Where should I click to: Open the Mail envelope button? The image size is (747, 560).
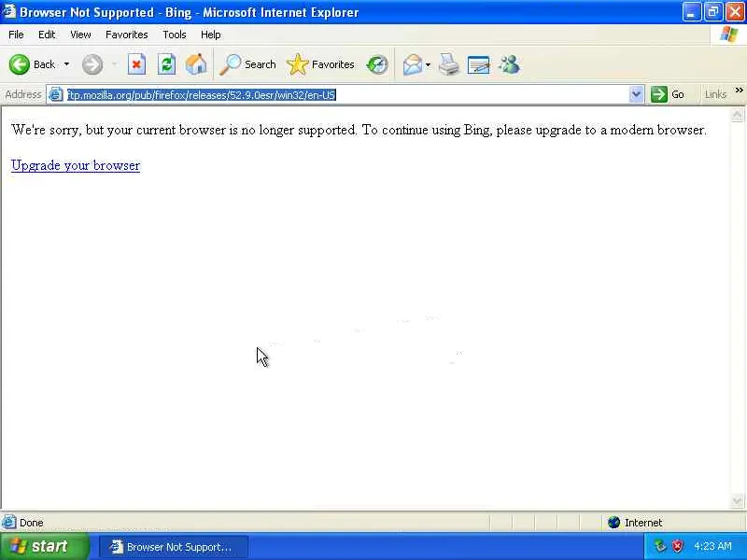(413, 64)
